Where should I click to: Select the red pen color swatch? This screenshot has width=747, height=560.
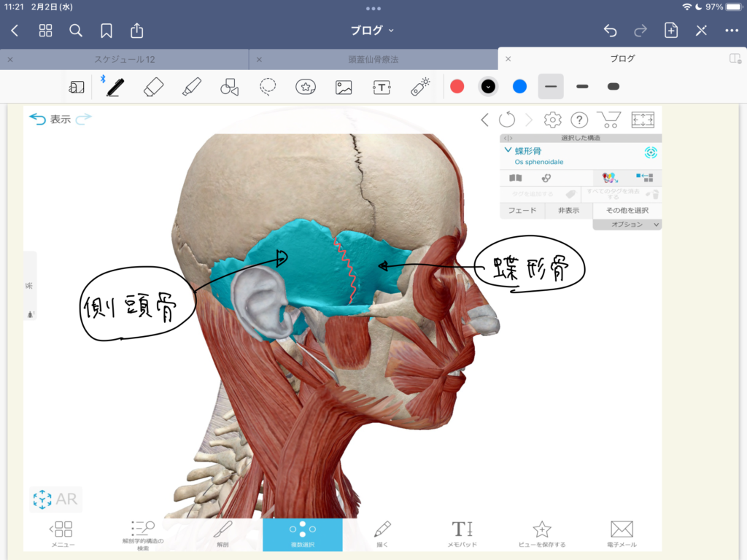click(457, 86)
